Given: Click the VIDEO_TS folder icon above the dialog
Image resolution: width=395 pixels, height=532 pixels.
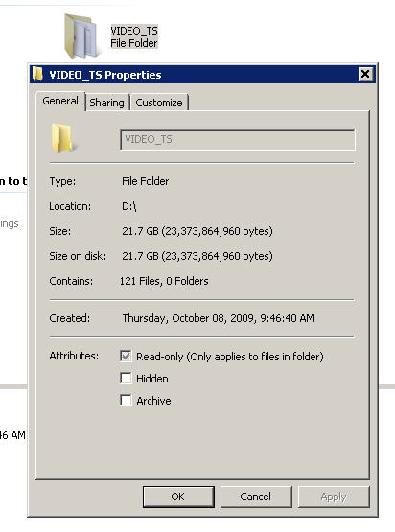Looking at the screenshot, I should point(81,36).
